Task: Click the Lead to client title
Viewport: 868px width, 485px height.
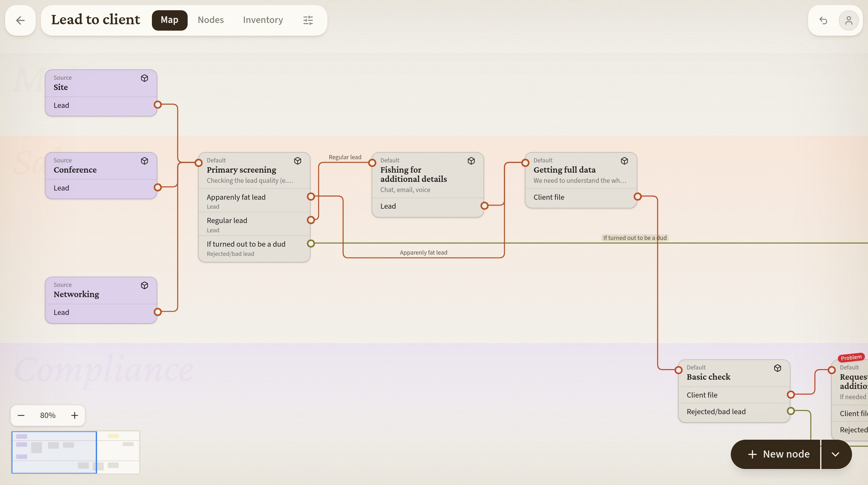Action: click(x=95, y=19)
